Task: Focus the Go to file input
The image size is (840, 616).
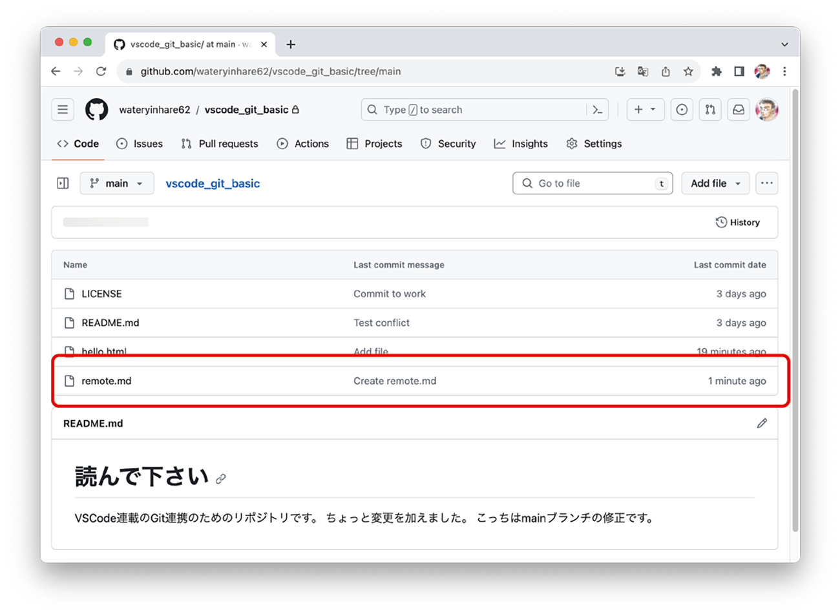Action: tap(593, 183)
